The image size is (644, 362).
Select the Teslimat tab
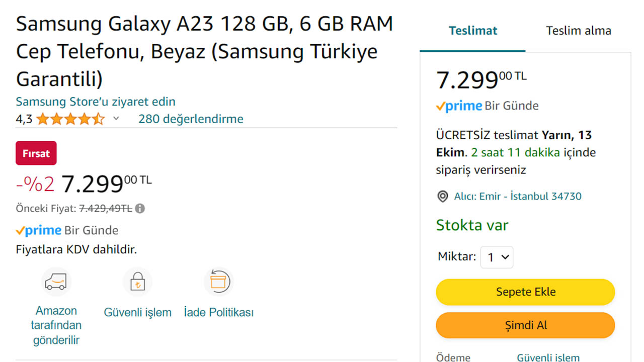(472, 30)
